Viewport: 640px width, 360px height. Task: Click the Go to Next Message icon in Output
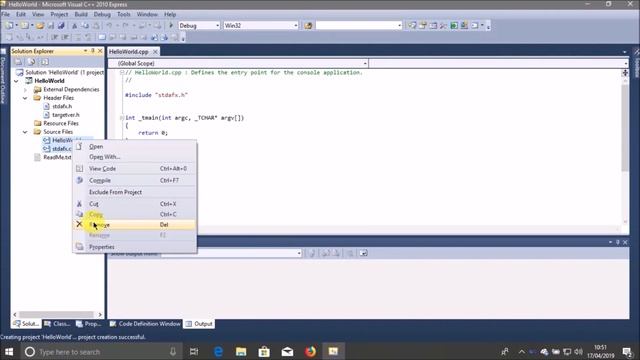click(336, 253)
